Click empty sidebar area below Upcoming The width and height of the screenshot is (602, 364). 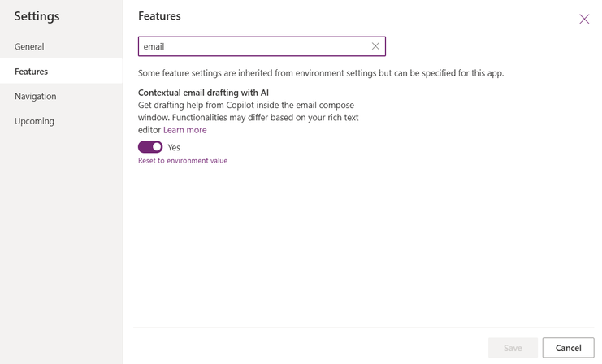[61, 244]
